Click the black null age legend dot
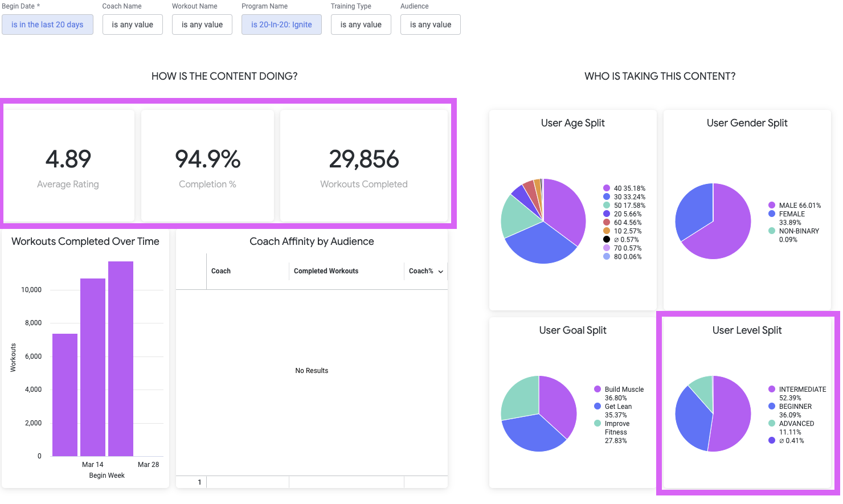Image resolution: width=843 pixels, height=504 pixels. [607, 239]
